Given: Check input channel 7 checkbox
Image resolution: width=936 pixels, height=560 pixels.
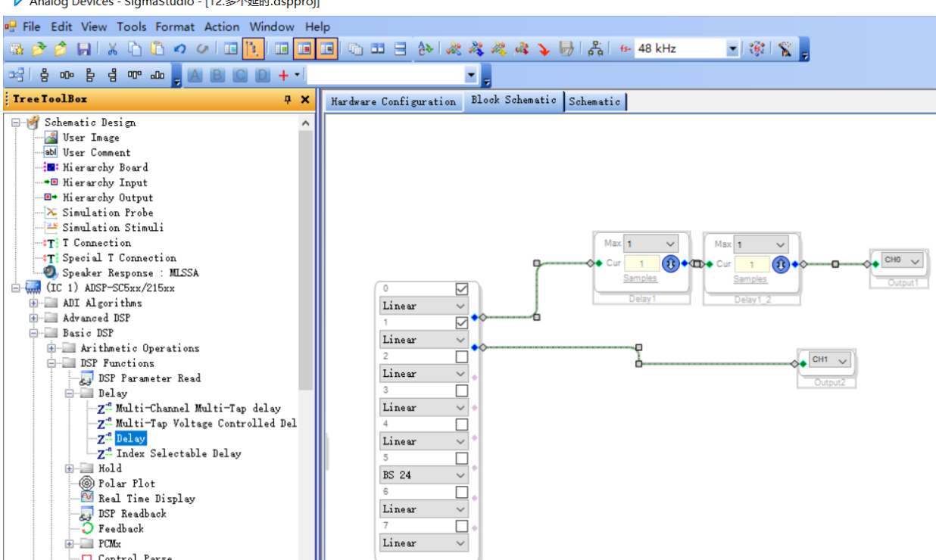Looking at the screenshot, I should (462, 526).
